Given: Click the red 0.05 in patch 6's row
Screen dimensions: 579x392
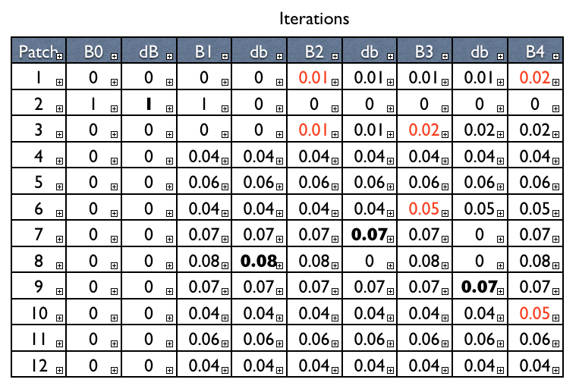Looking at the screenshot, I should pyautogui.click(x=422, y=209).
